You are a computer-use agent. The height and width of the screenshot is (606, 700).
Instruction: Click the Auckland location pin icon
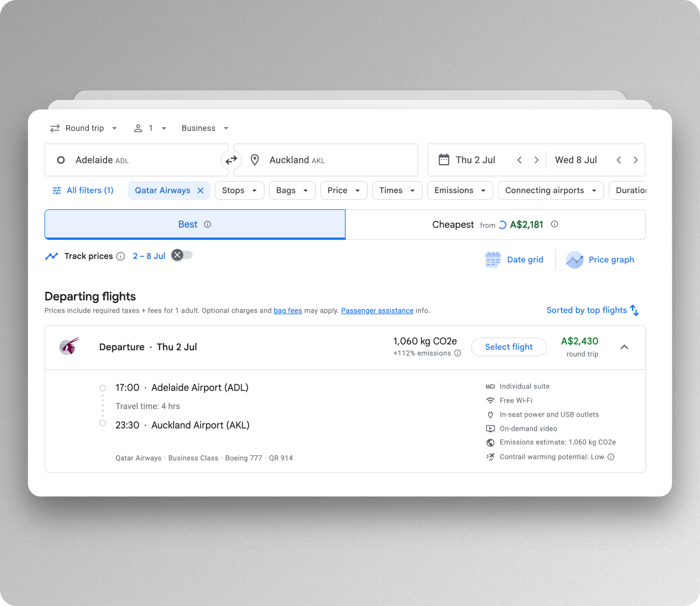click(255, 160)
